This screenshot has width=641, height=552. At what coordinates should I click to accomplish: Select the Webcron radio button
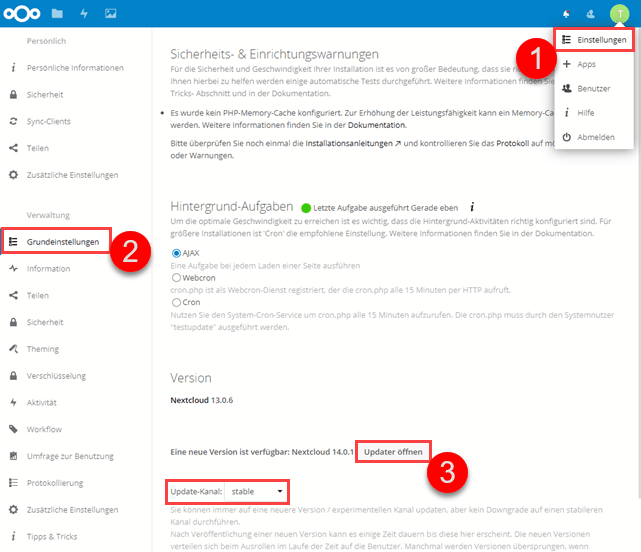[176, 278]
